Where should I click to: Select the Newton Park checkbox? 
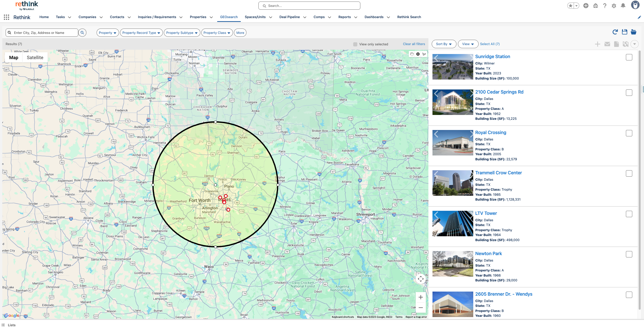click(629, 254)
